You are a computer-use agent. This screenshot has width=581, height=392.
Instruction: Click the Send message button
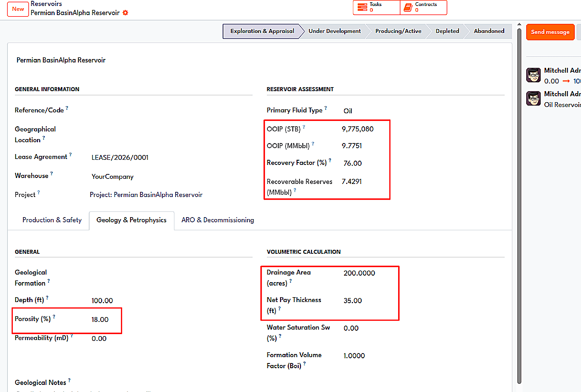coord(550,32)
